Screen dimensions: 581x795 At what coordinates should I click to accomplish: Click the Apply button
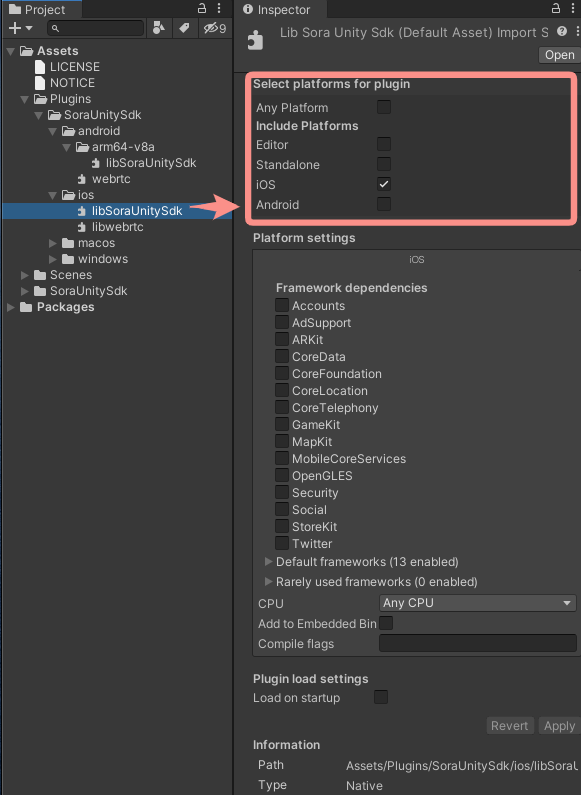(x=559, y=726)
